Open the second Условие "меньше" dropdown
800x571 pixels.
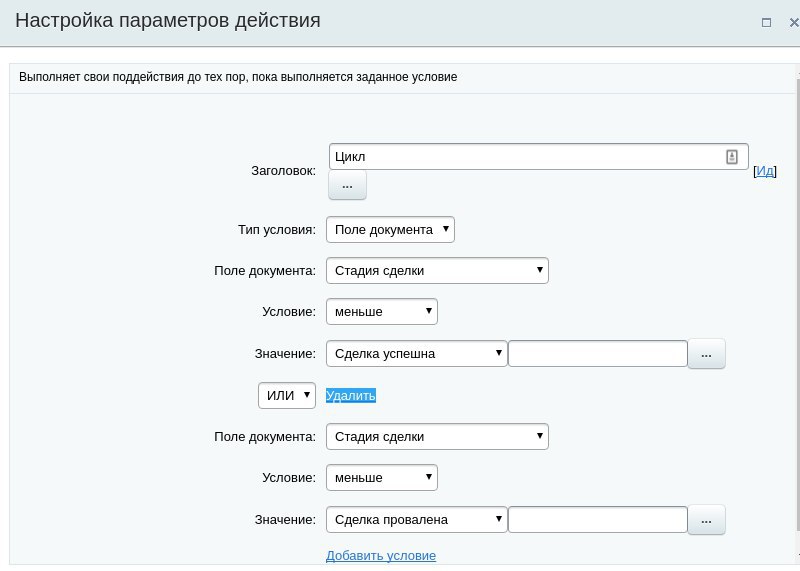coord(382,478)
